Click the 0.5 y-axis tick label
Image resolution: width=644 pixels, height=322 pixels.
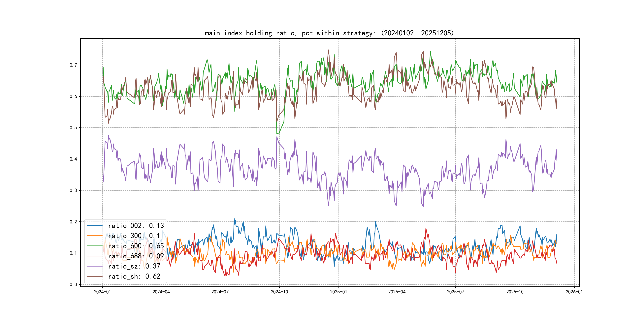tap(73, 128)
